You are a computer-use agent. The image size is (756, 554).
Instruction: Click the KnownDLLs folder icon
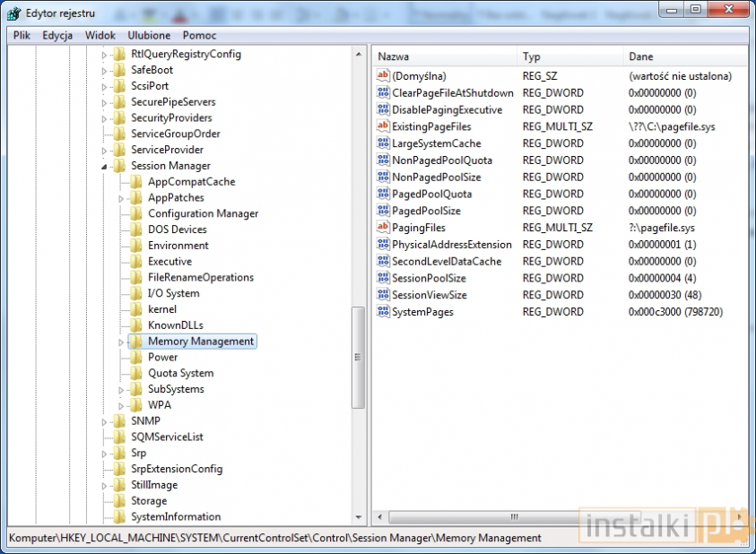135,325
